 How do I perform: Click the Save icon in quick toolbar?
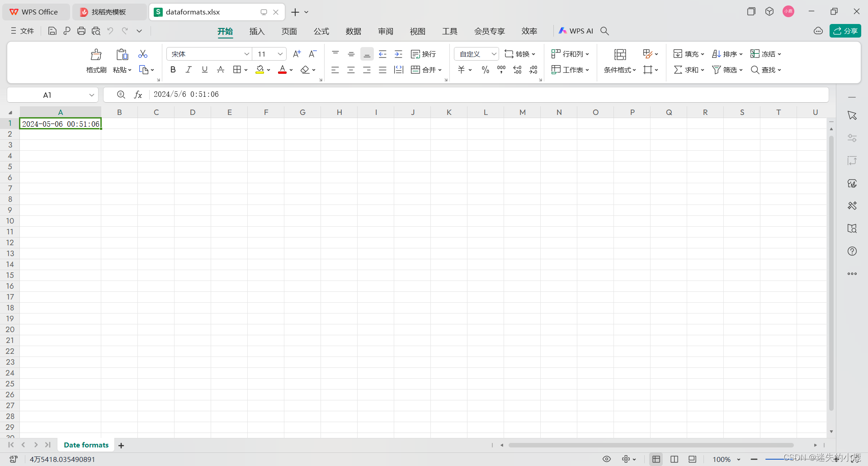(52, 31)
